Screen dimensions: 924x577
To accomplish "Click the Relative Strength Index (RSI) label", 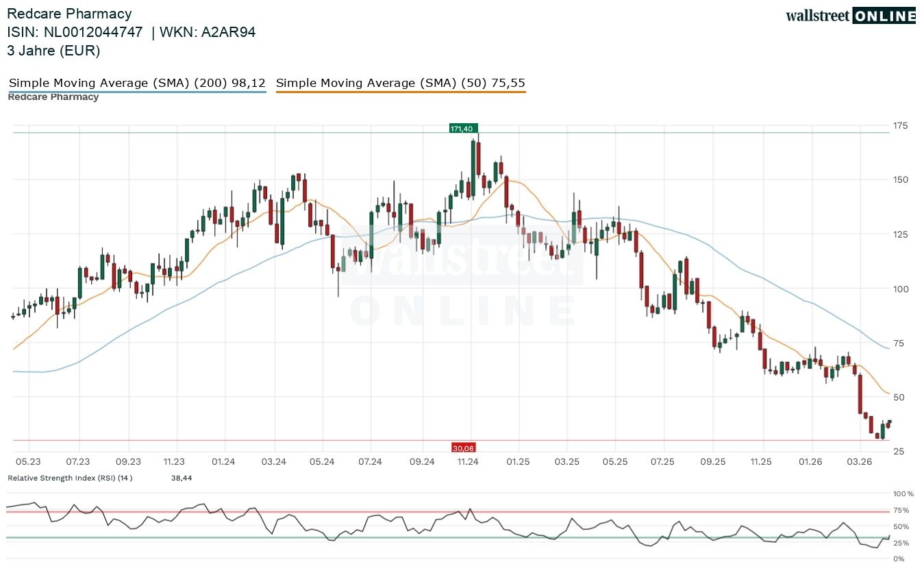I will (70, 478).
